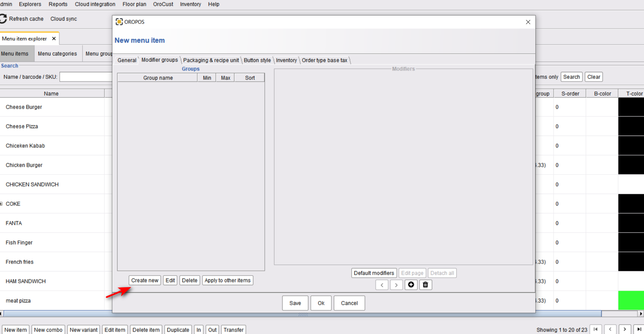Click the Sort column header in Groups
Viewport: 644px width, 334px height.
tap(250, 78)
